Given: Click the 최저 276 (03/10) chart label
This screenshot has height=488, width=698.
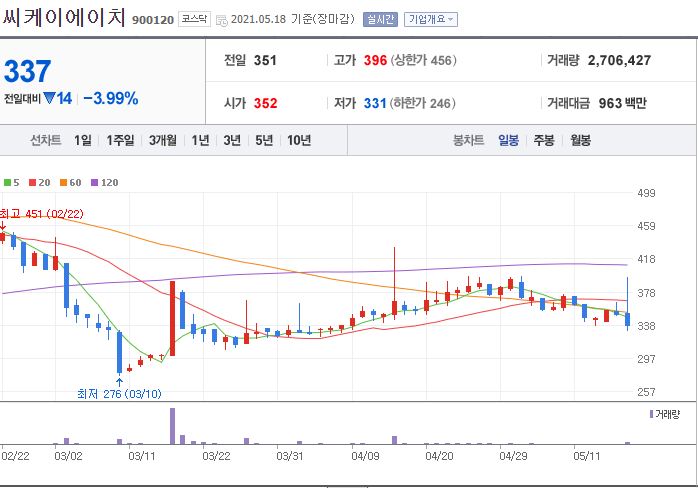Looking at the screenshot, I should 119,394.
